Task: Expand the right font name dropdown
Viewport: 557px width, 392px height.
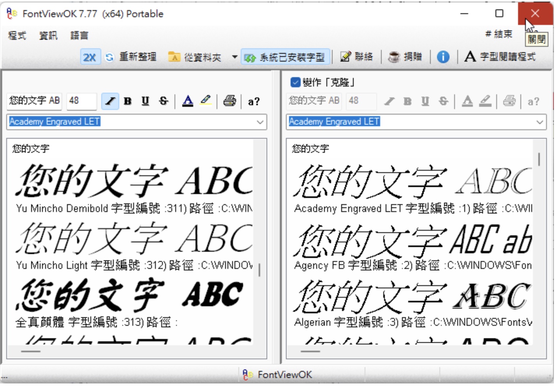Action: pos(540,122)
